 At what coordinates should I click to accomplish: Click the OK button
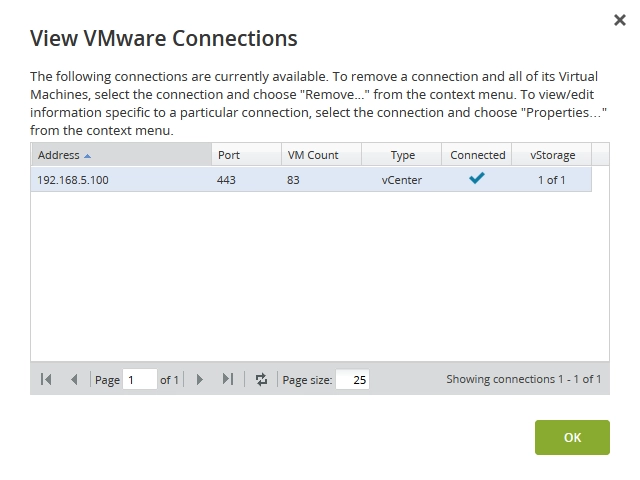(x=572, y=437)
